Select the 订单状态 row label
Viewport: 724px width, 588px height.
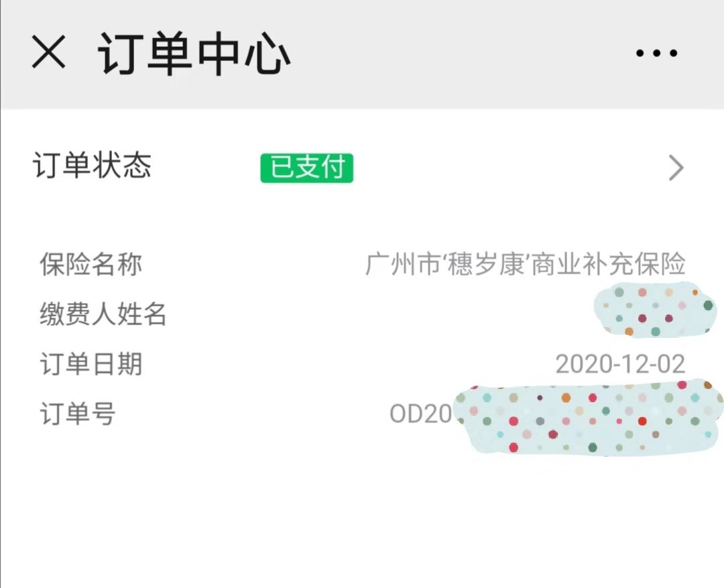click(92, 166)
